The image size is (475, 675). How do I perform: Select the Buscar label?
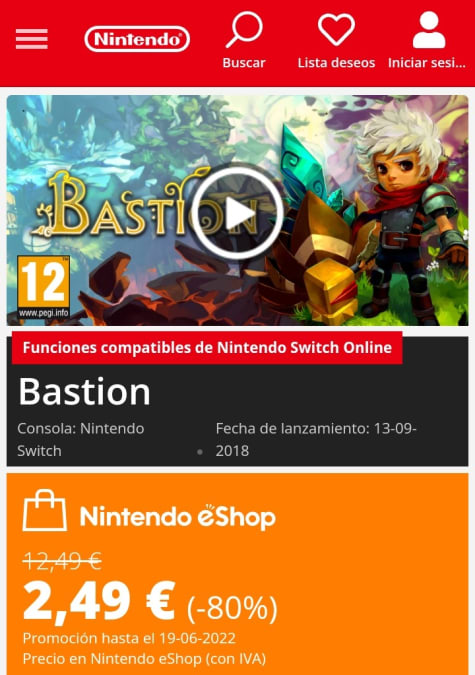coord(244,63)
